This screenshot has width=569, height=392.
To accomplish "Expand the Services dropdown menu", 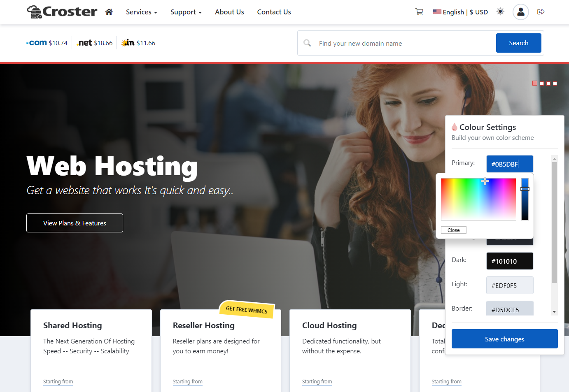I will pos(141,12).
